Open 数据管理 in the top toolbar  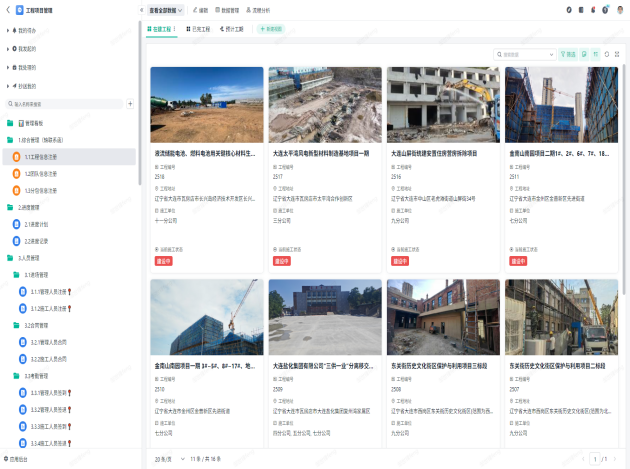(233, 10)
